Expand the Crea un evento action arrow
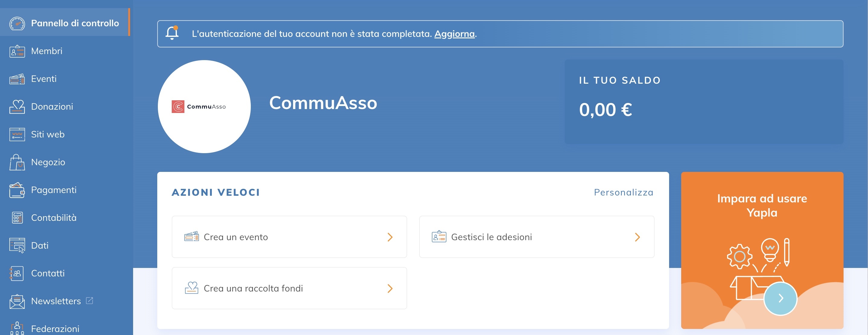The width and height of the screenshot is (868, 335). pyautogui.click(x=390, y=237)
